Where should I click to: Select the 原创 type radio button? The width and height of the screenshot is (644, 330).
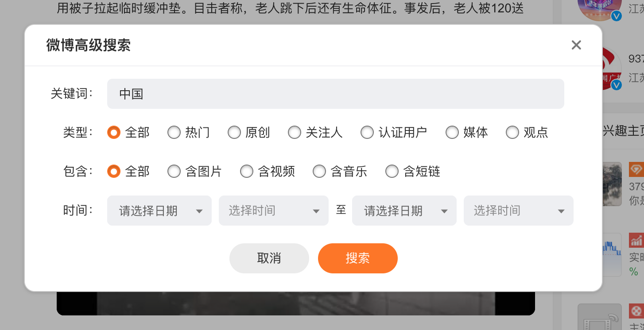click(x=234, y=132)
